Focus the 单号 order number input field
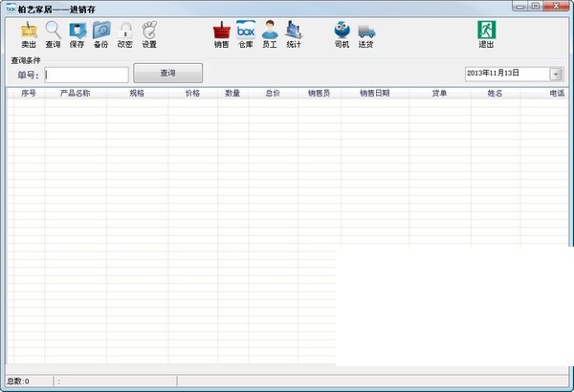The image size is (574, 392). [87, 75]
